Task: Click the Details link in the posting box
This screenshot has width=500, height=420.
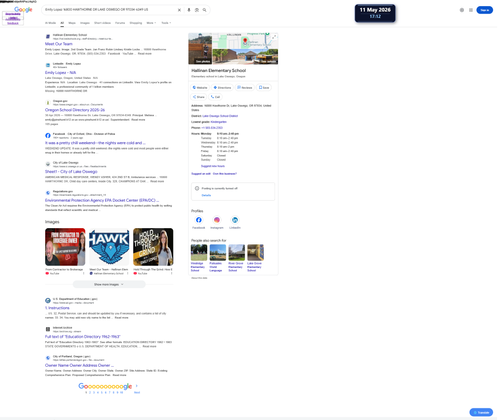Action: click(x=206, y=195)
